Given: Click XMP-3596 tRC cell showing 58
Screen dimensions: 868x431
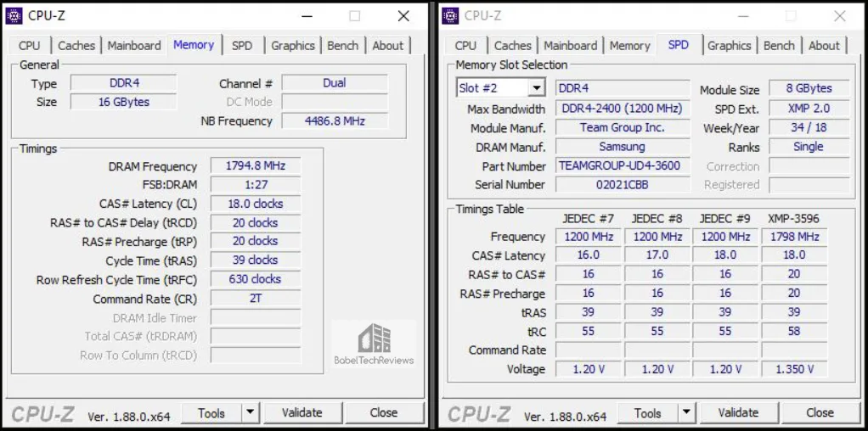Looking at the screenshot, I should (x=794, y=331).
